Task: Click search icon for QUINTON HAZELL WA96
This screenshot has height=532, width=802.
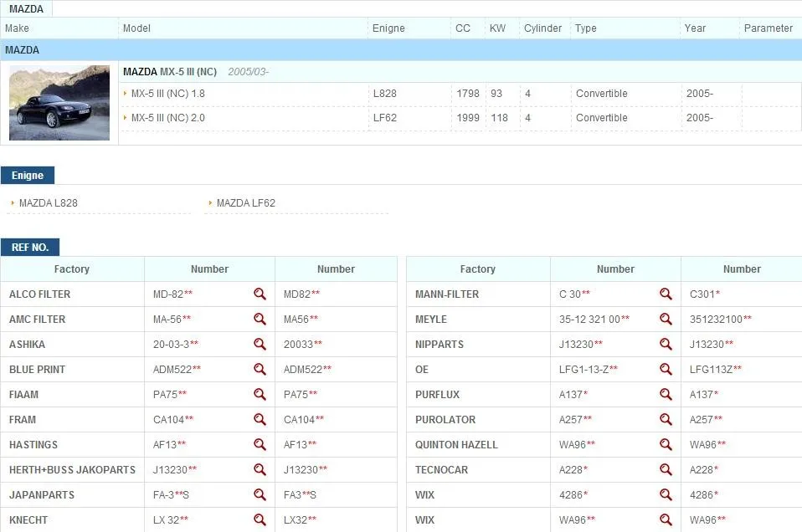Action: click(666, 444)
